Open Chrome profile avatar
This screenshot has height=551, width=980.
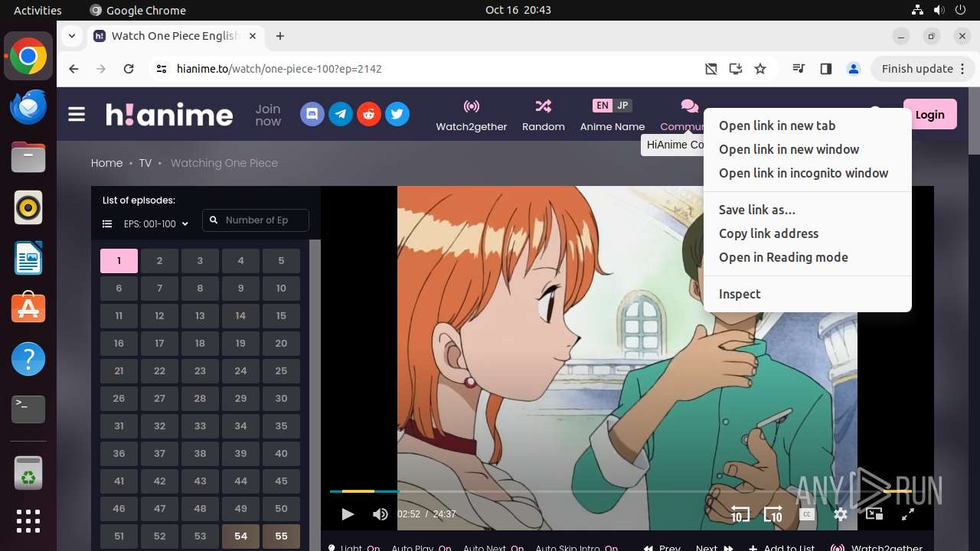[854, 69]
